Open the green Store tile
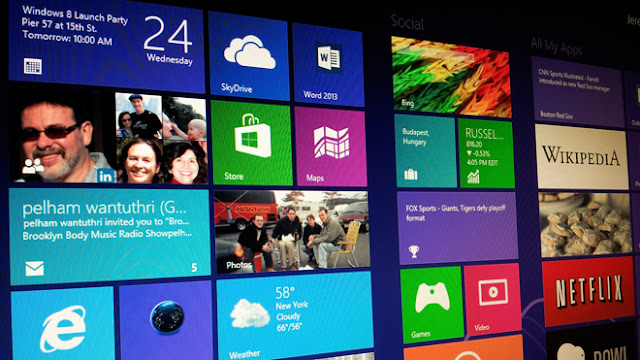This screenshot has width=640, height=360. click(x=251, y=143)
